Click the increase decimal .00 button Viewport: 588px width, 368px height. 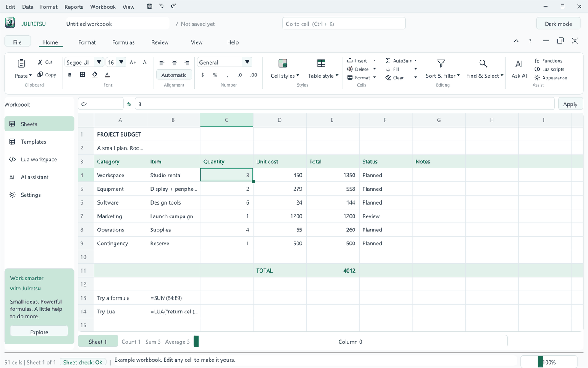pyautogui.click(x=253, y=75)
